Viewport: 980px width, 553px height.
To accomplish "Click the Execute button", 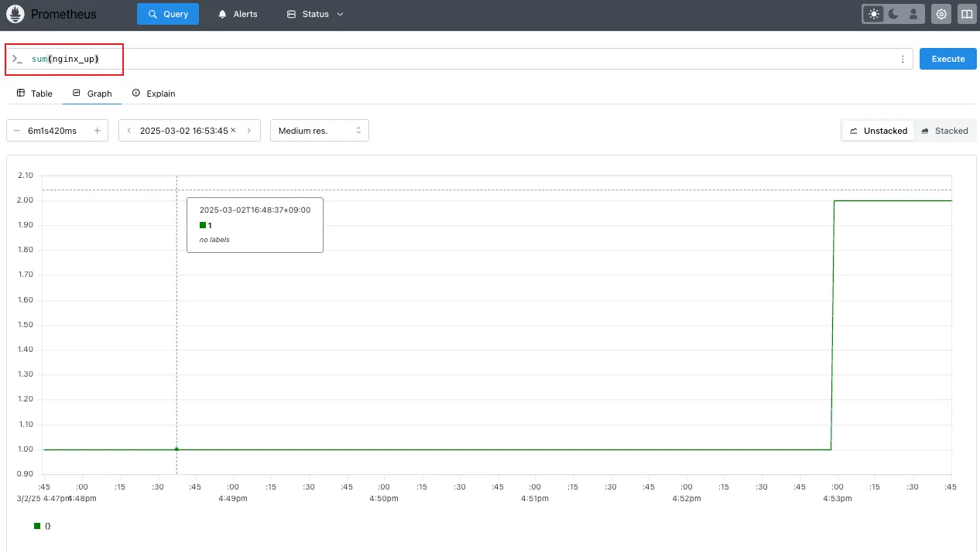I will 947,59.
